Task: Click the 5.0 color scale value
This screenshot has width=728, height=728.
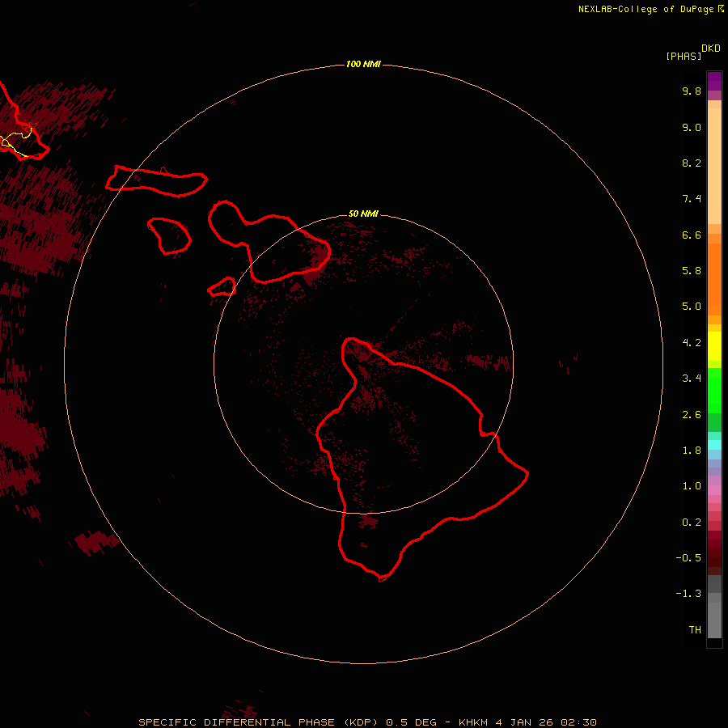Action: (692, 307)
